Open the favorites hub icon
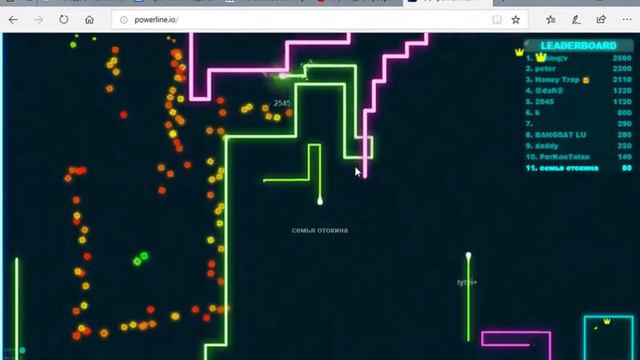The image size is (640, 360). pyautogui.click(x=551, y=20)
